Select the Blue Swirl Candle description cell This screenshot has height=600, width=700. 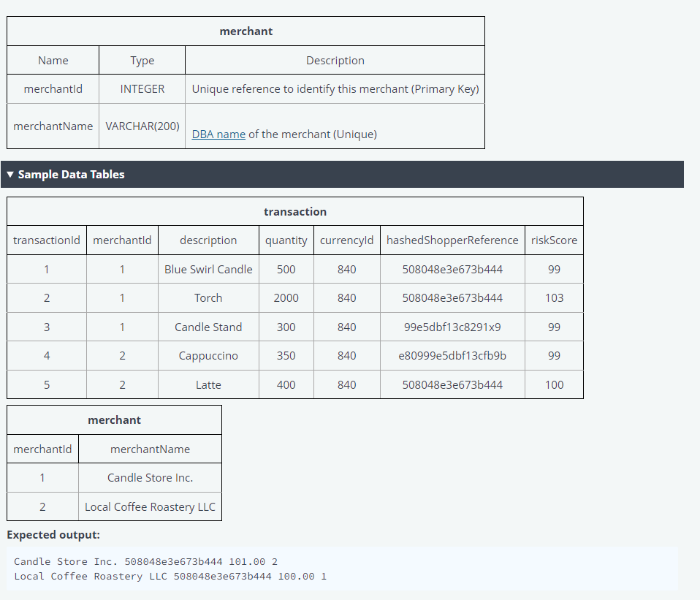[208, 269]
